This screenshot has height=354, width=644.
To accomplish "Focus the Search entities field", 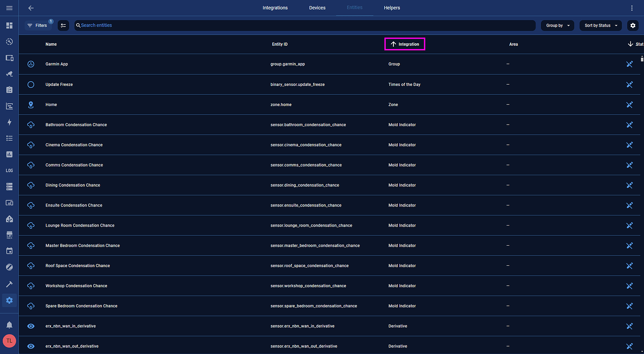I will (x=305, y=25).
